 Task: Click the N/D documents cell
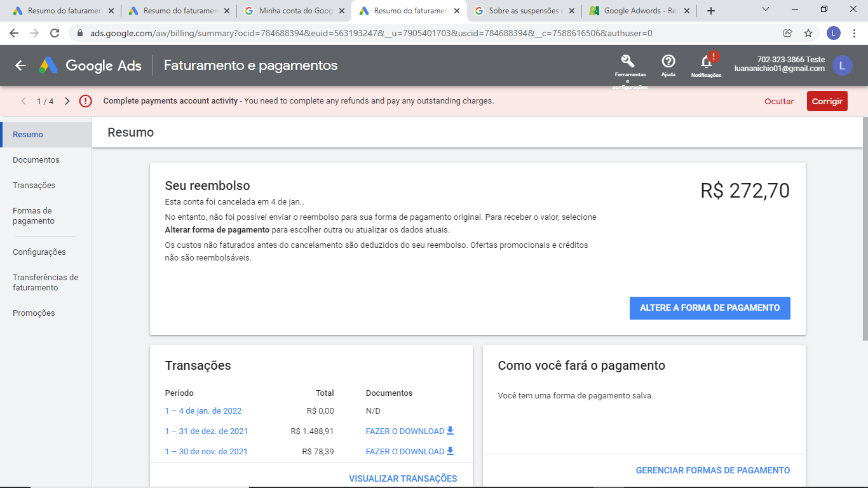tap(373, 411)
